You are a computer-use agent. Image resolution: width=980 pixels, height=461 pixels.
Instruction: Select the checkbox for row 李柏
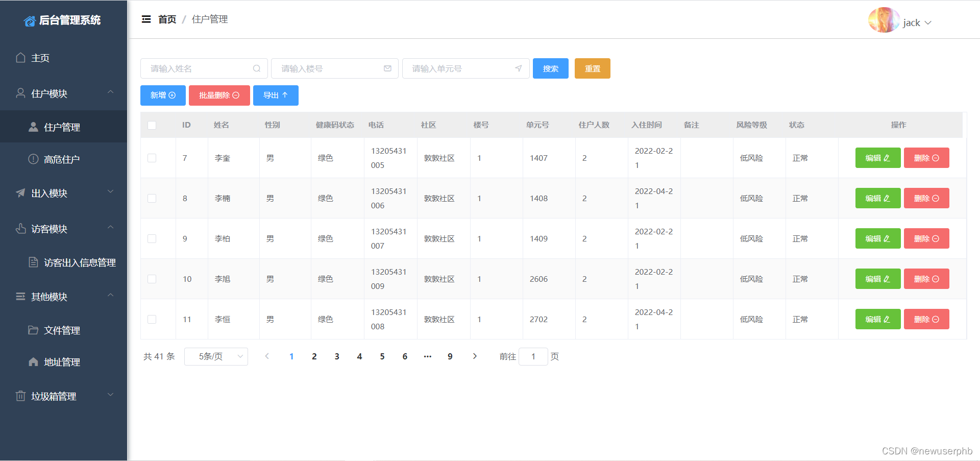point(152,238)
